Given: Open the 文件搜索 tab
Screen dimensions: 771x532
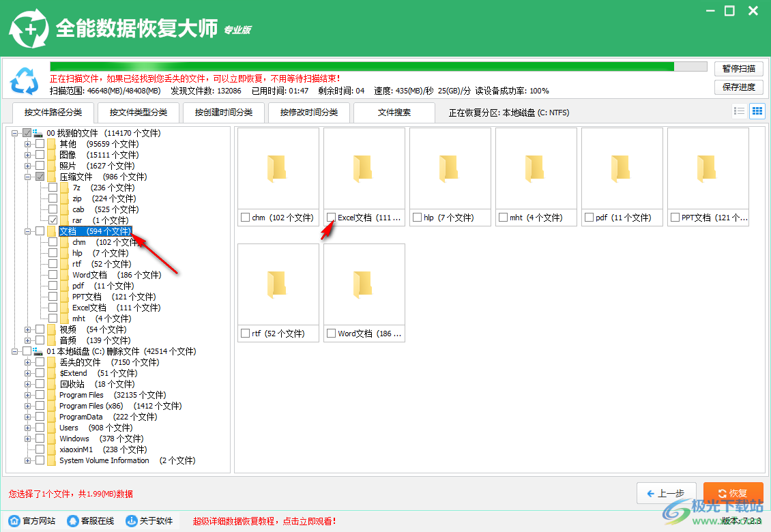Looking at the screenshot, I should pyautogui.click(x=394, y=113).
